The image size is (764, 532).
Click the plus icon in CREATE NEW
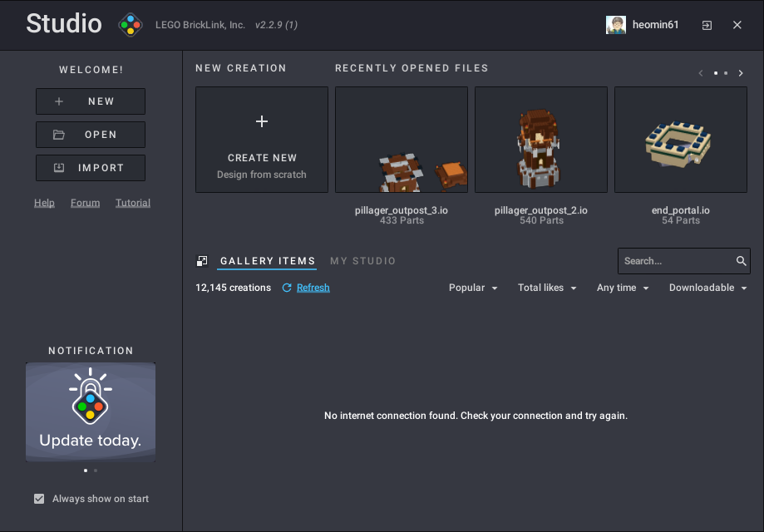(262, 121)
